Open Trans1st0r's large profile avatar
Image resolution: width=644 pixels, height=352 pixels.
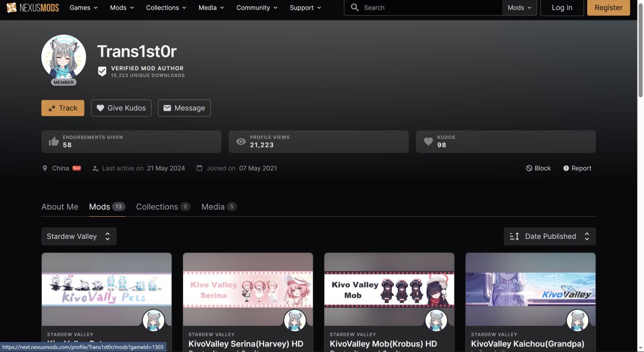tap(63, 57)
